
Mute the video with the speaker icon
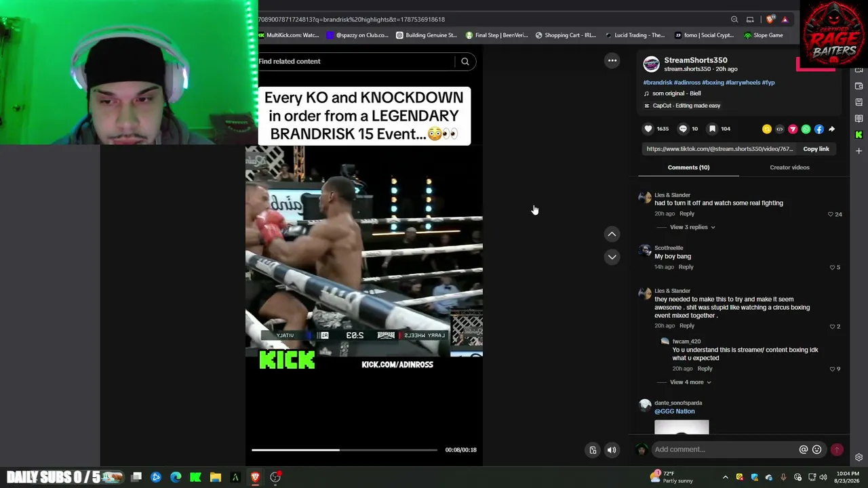pos(612,450)
